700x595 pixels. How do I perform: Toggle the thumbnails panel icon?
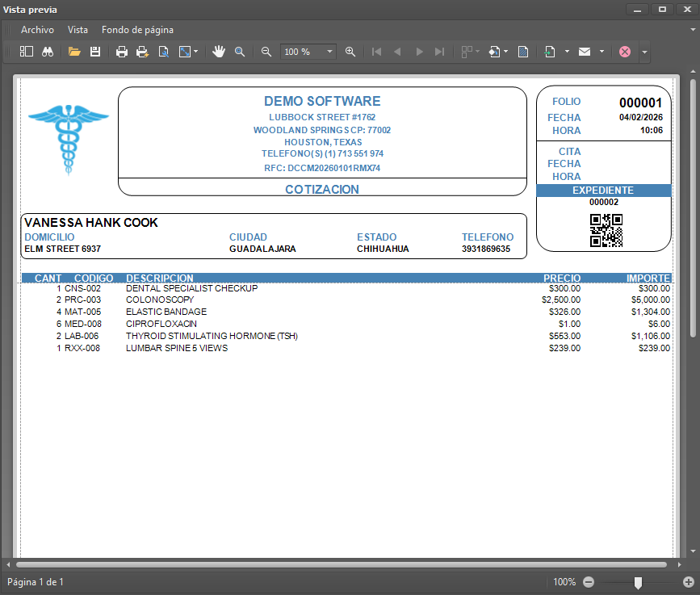(27, 52)
